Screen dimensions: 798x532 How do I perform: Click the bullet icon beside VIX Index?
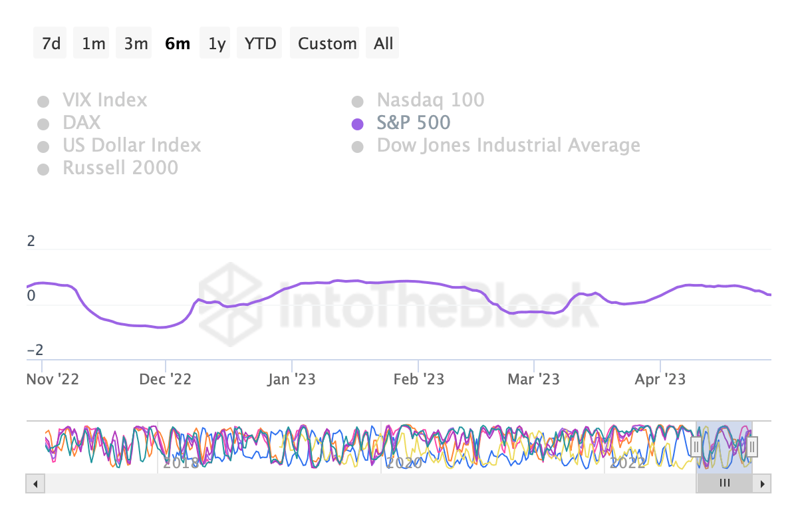(x=43, y=101)
